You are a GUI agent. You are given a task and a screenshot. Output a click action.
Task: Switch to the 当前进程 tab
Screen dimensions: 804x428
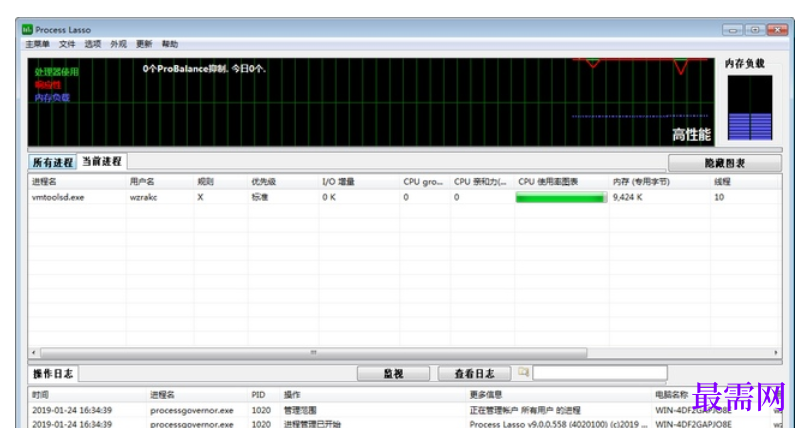point(102,161)
